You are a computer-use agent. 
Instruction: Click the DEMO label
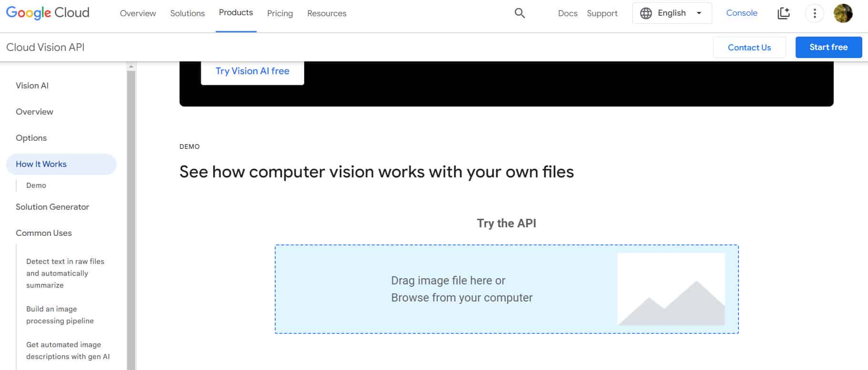coord(190,146)
